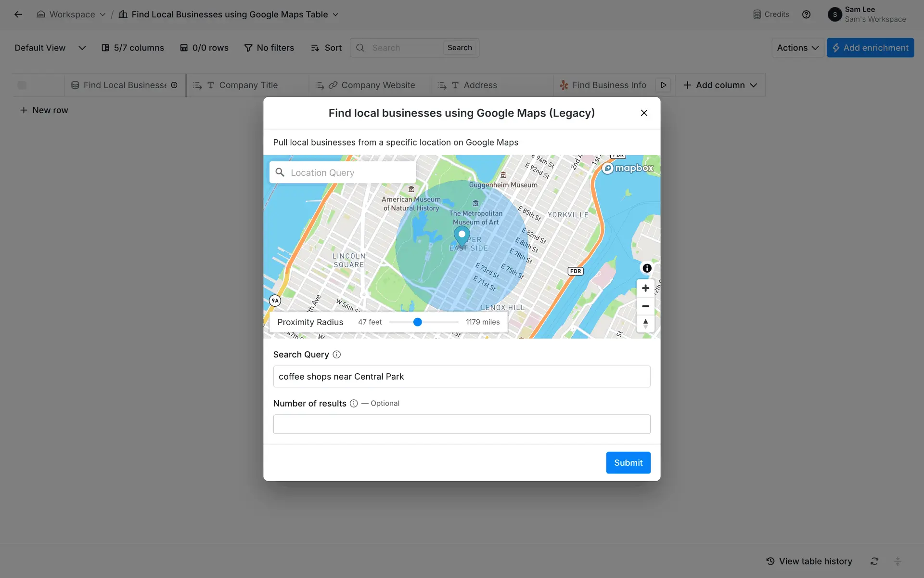Image resolution: width=924 pixels, height=578 pixels.
Task: Open the Actions dropdown menu
Action: [797, 48]
